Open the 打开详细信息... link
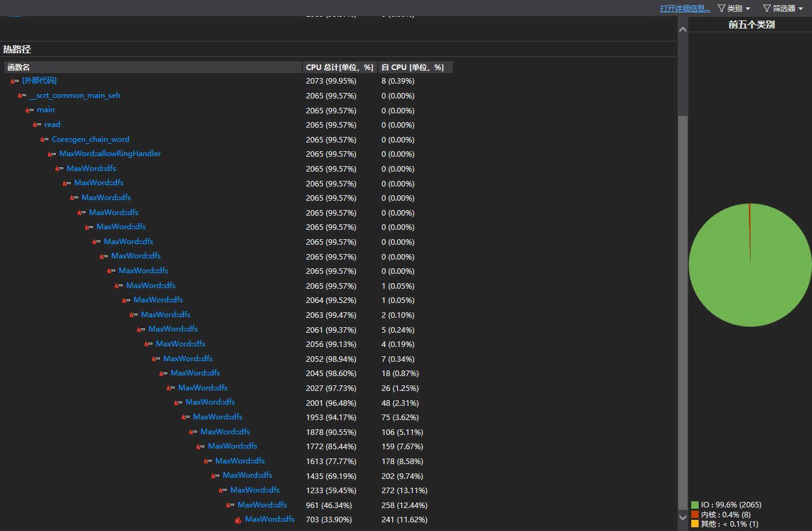The width and height of the screenshot is (812, 531). [x=685, y=9]
